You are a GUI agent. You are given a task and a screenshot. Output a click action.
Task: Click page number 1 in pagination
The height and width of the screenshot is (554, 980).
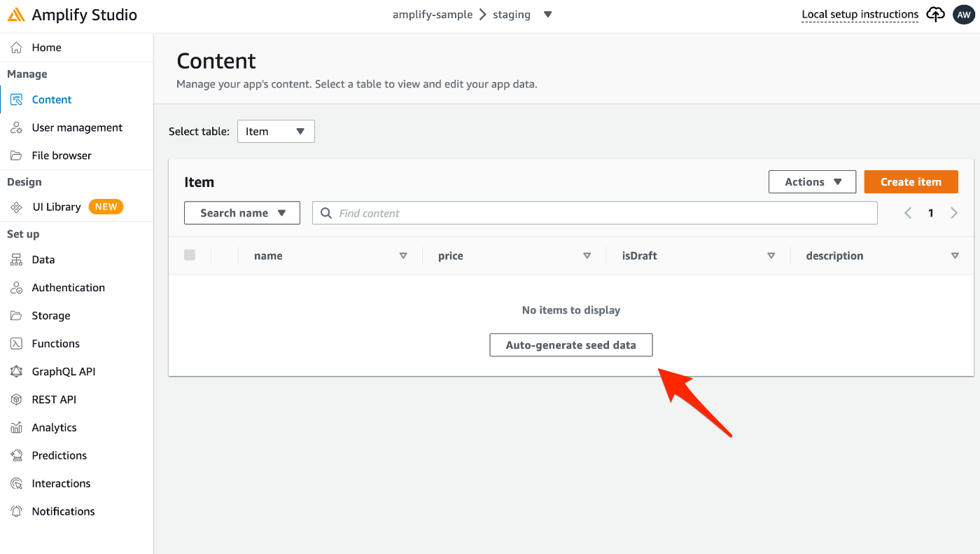point(931,213)
